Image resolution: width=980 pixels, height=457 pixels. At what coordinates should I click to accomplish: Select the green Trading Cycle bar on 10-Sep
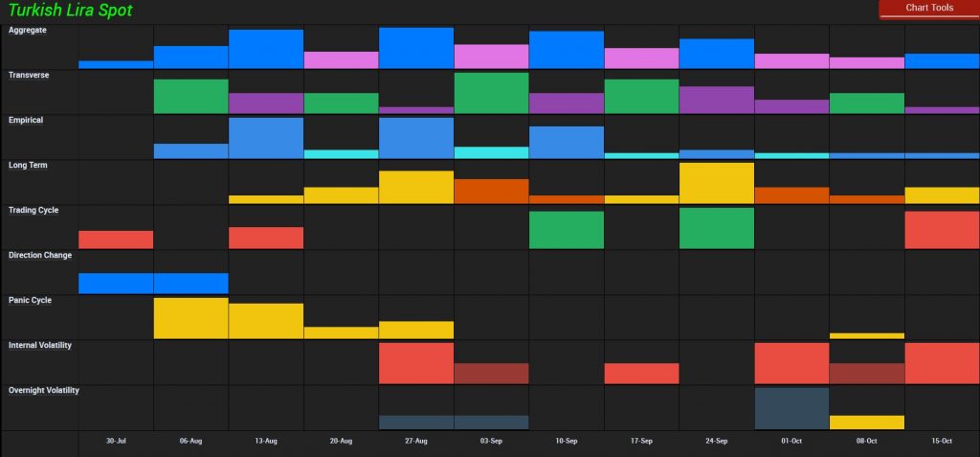(x=567, y=230)
